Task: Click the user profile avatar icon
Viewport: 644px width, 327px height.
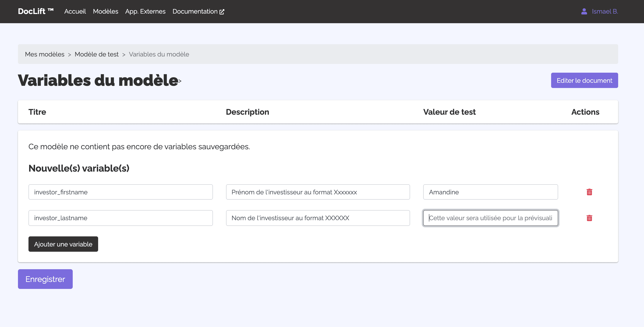Action: [584, 12]
